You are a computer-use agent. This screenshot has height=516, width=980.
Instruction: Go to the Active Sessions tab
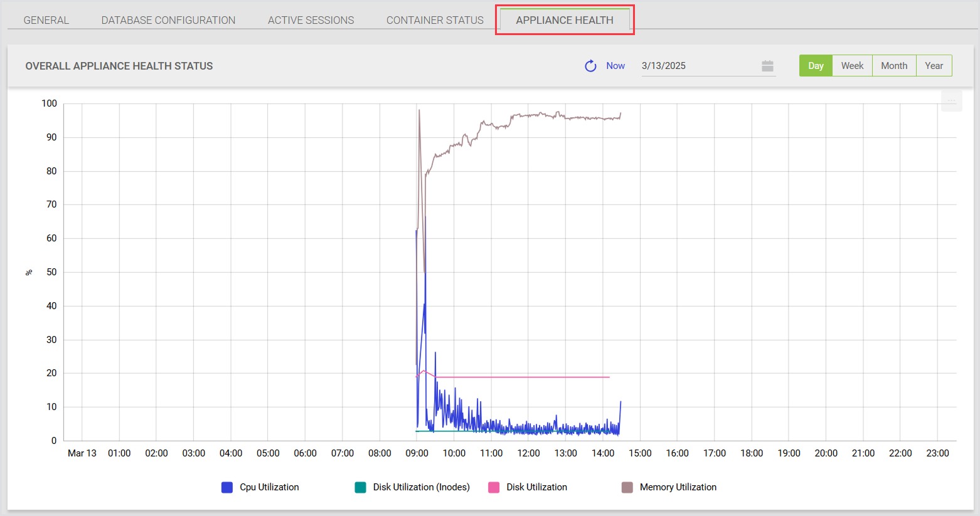(311, 20)
